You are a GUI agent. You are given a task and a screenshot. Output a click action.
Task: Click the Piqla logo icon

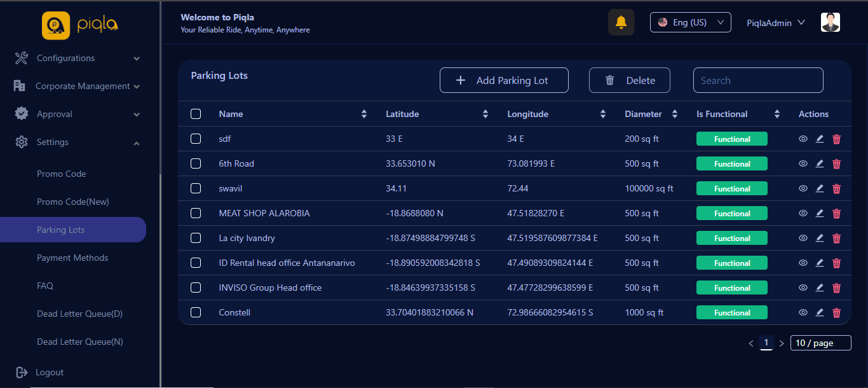[x=55, y=25]
